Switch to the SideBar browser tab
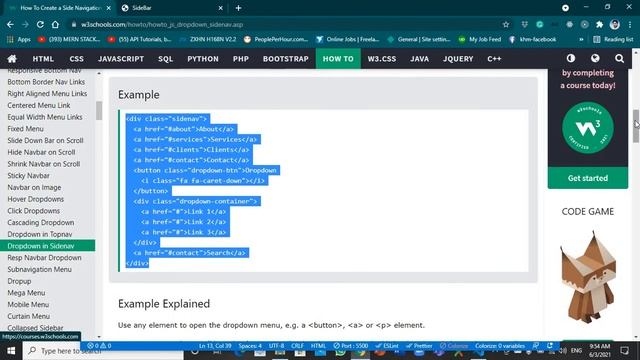This screenshot has width=640, height=360. coord(172,8)
